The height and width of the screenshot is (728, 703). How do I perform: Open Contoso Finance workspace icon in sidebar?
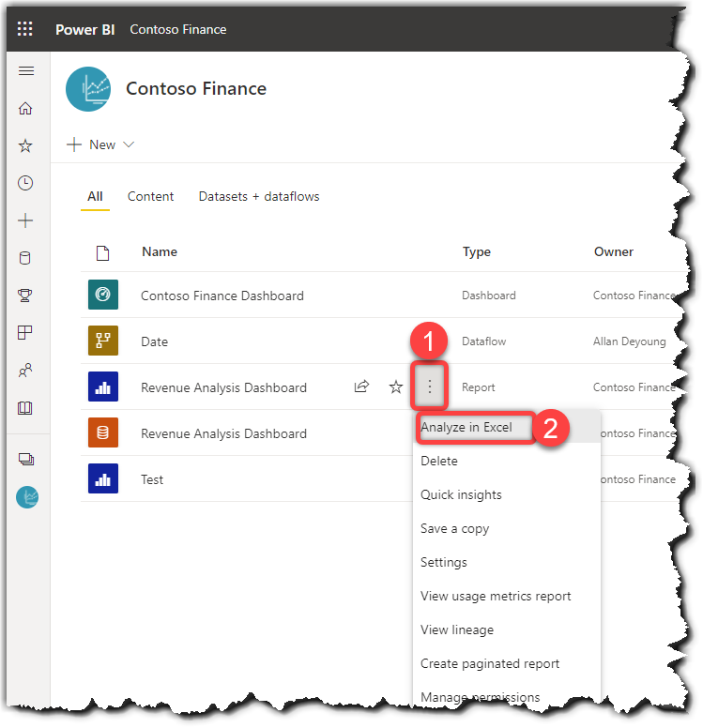click(x=27, y=497)
